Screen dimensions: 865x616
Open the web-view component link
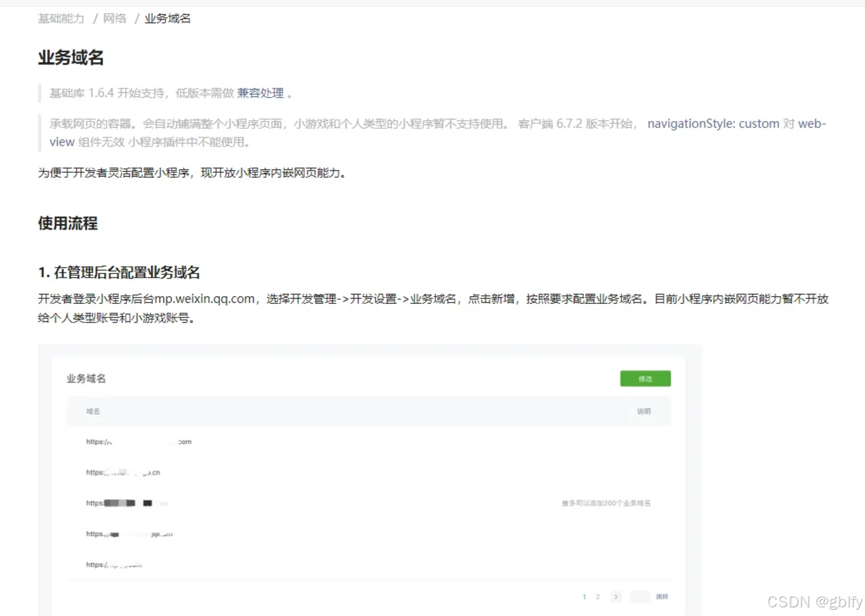[x=811, y=124]
